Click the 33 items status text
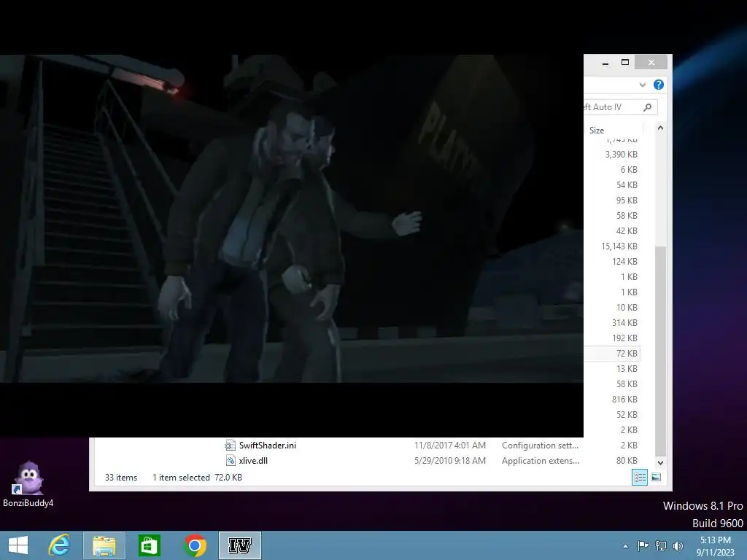The width and height of the screenshot is (747, 560). [x=121, y=477]
